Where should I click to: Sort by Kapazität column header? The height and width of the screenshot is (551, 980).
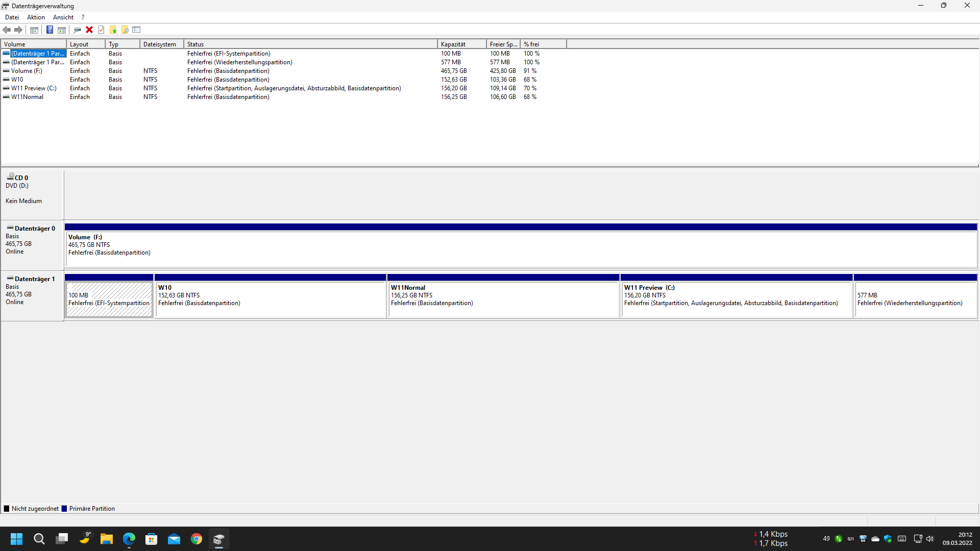coord(462,44)
